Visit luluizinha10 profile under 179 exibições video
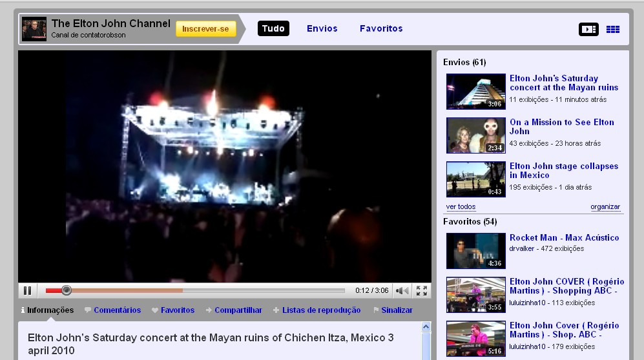644x360 pixels. click(x=527, y=346)
